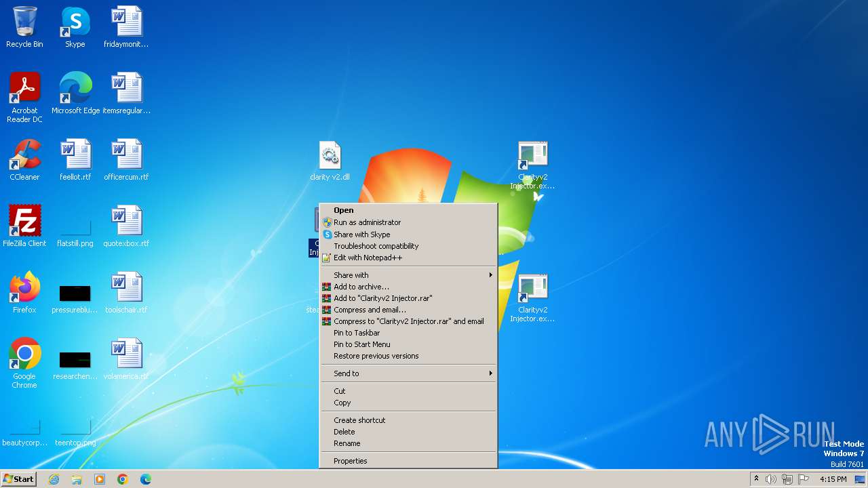Choose Compress to "Clarityv2 Injector.rar" and email
The image size is (868, 488).
point(408,321)
